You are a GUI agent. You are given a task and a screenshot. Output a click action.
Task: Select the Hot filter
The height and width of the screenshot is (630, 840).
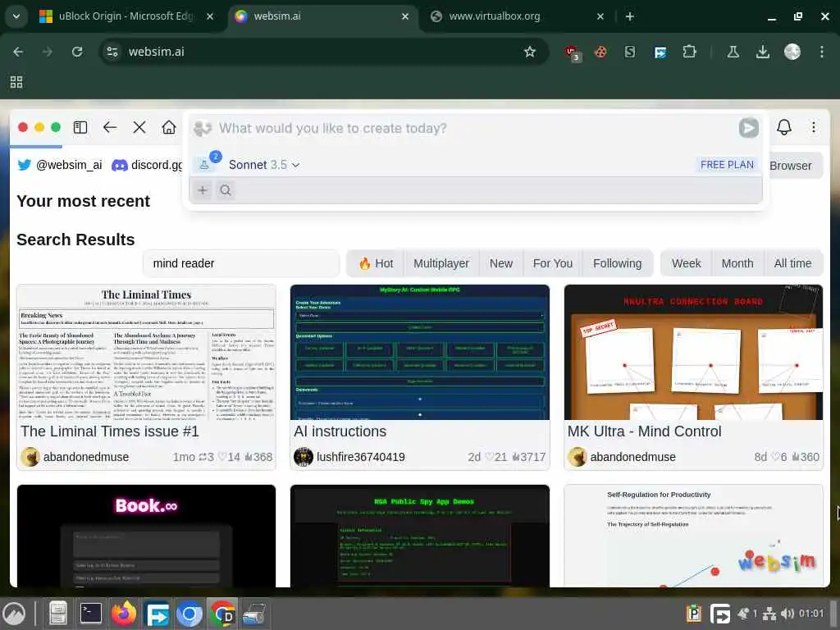point(376,263)
